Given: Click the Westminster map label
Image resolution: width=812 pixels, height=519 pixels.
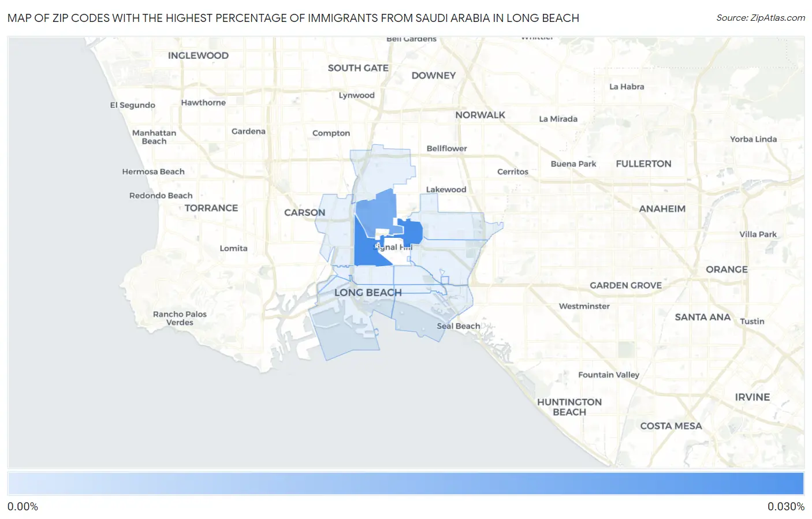Looking at the screenshot, I should tap(584, 306).
